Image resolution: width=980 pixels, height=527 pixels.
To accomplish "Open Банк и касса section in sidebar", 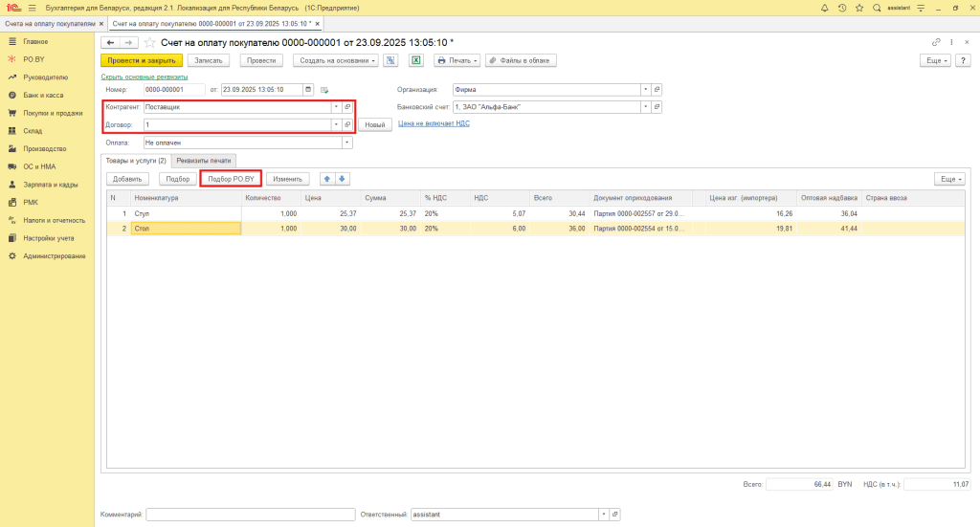I will pyautogui.click(x=42, y=96).
